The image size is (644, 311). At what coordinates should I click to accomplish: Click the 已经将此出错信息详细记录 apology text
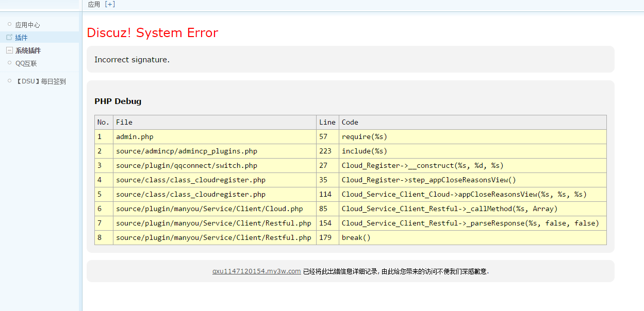coord(395,271)
